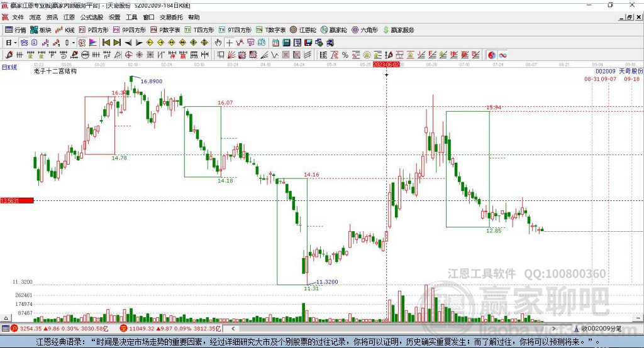Click the red 13.5631 price tag

17,200
